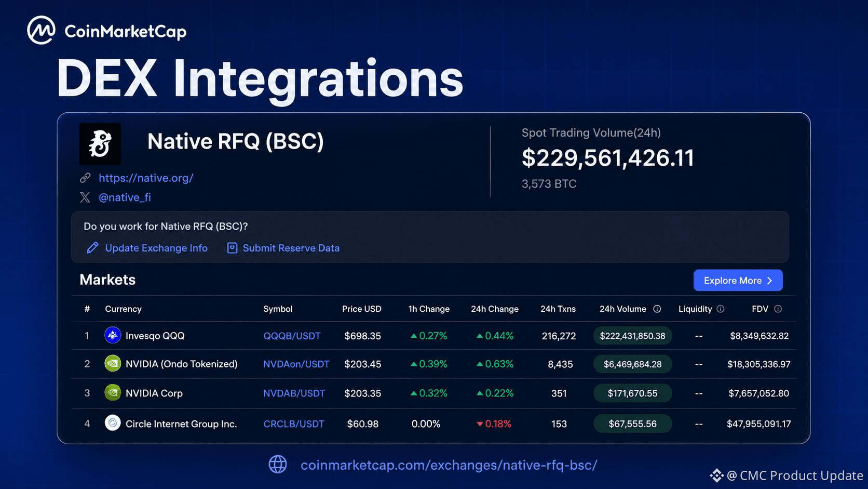Sort by the Currency column header
This screenshot has width=868, height=489.
click(x=123, y=309)
